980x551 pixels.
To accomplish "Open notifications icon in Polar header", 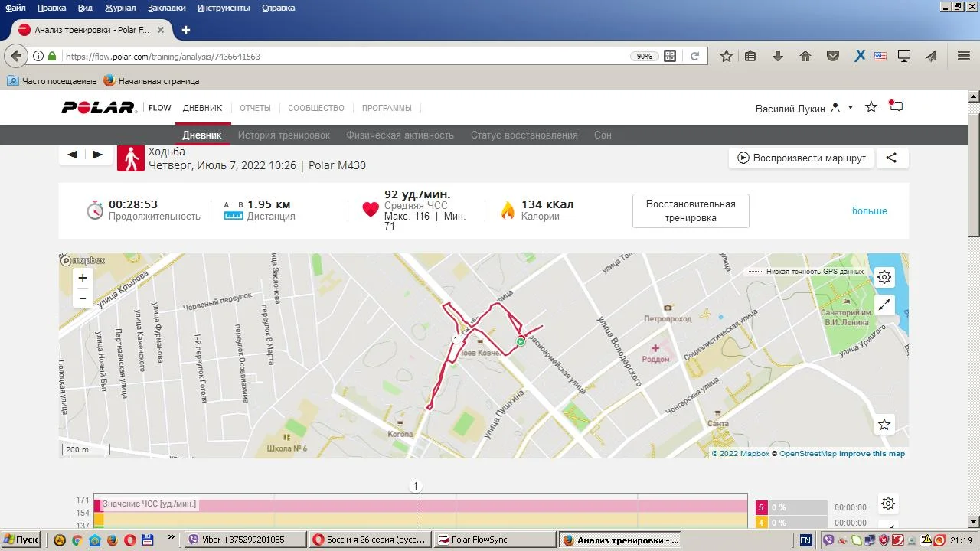I will (x=896, y=107).
